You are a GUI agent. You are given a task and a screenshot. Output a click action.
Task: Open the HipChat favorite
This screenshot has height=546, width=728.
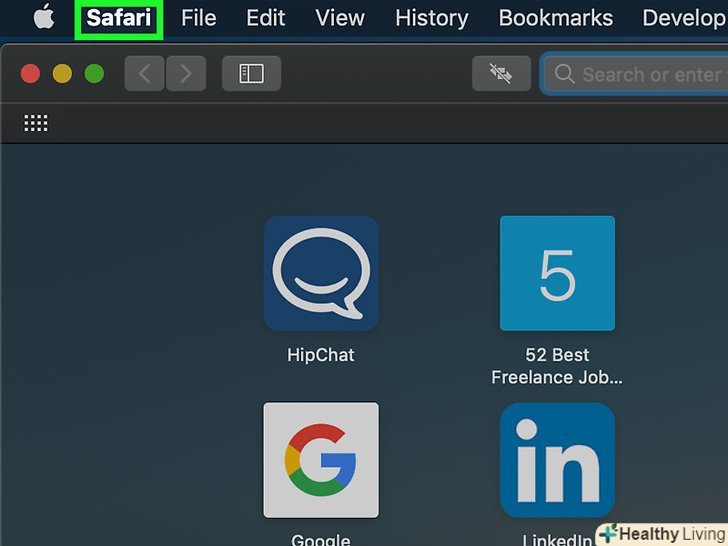pyautogui.click(x=321, y=273)
